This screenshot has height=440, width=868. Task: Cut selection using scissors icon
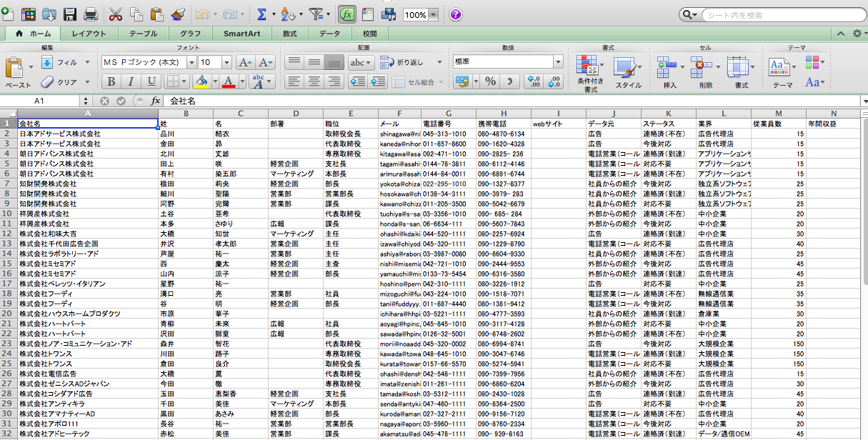[x=116, y=14]
